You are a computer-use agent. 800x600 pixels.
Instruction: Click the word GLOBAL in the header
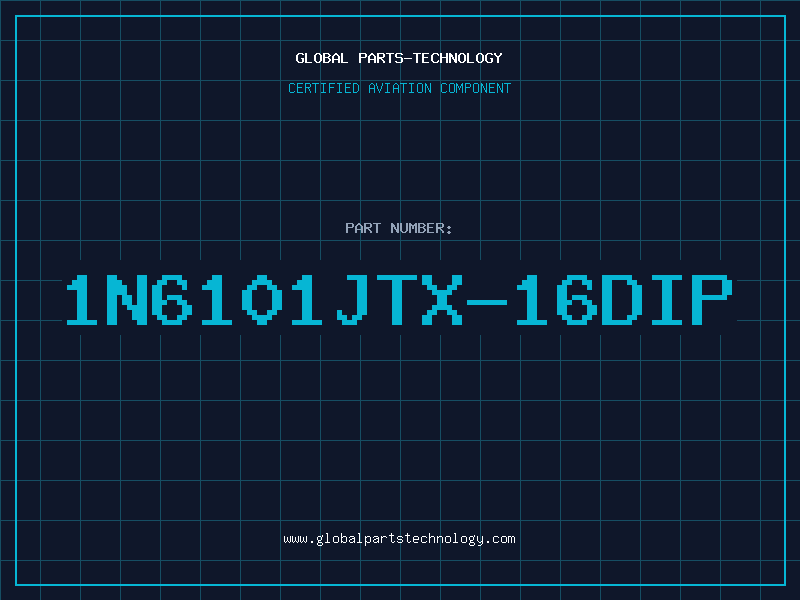coord(321,58)
